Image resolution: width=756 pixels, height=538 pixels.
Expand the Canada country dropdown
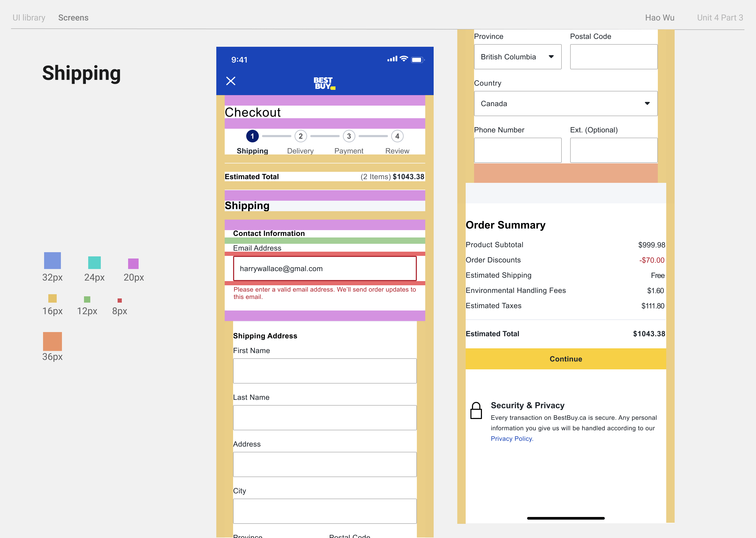tap(565, 104)
